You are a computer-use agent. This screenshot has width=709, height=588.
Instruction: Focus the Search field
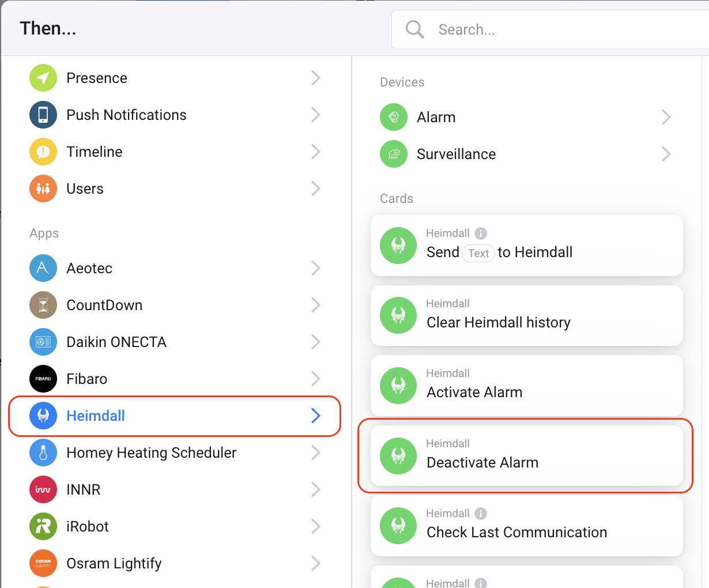click(550, 29)
